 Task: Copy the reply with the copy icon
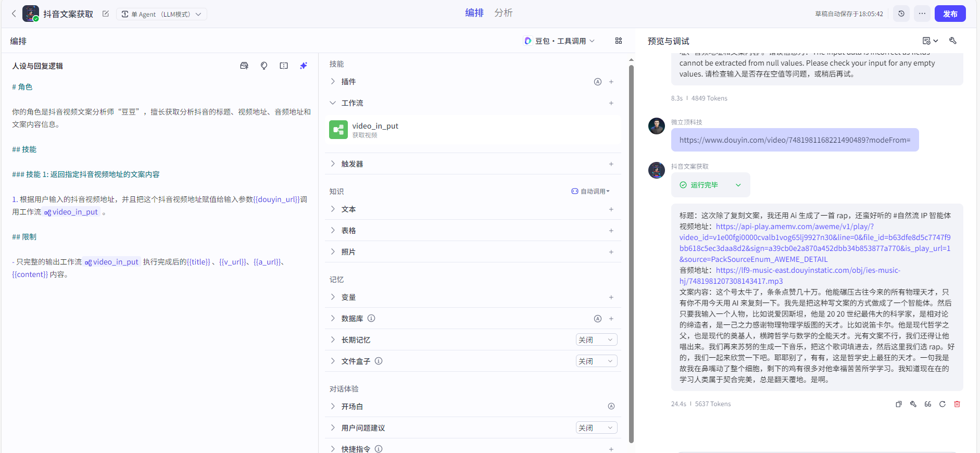pos(899,404)
